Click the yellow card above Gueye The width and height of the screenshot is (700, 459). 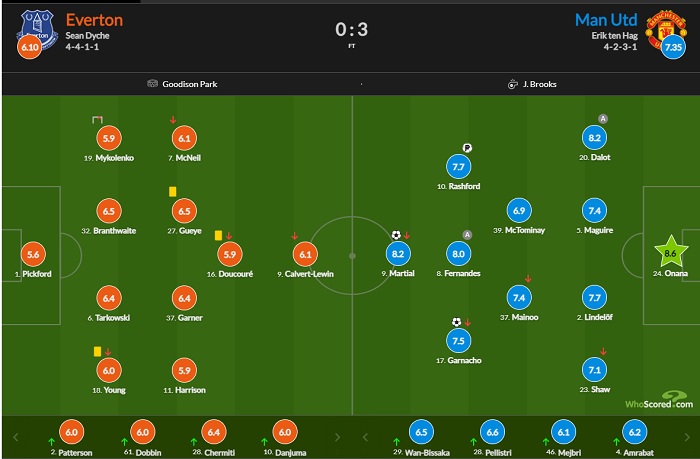(172, 189)
